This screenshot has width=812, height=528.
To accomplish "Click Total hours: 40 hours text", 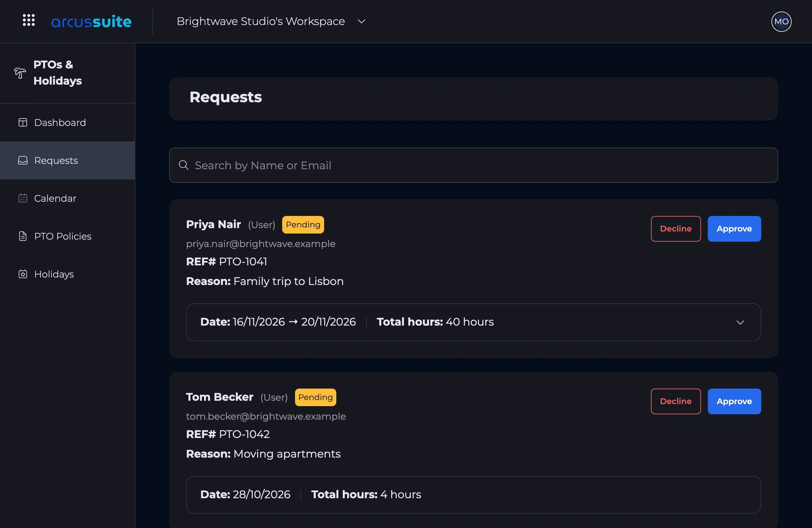I will [435, 322].
